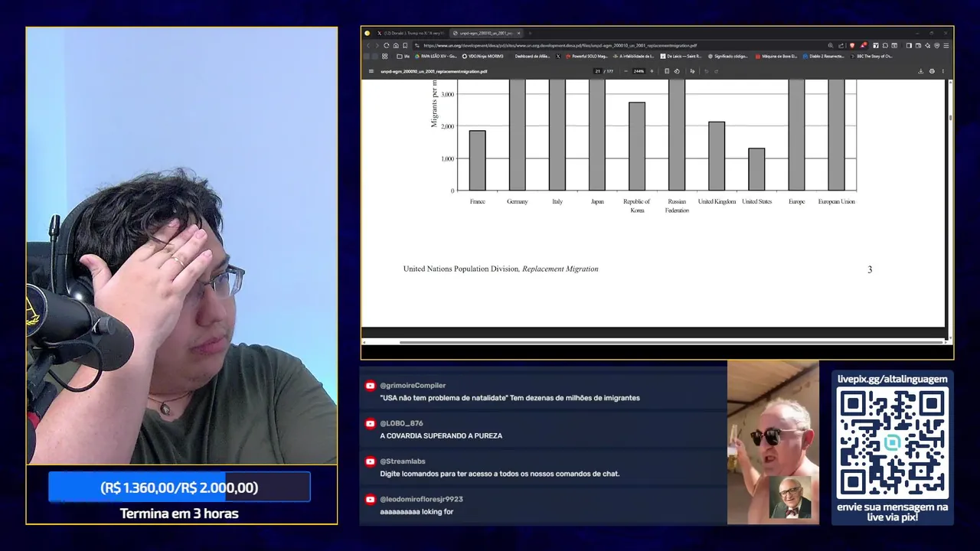This screenshot has height=551, width=980.
Task: Open Brave Shields icon
Action: [852, 45]
